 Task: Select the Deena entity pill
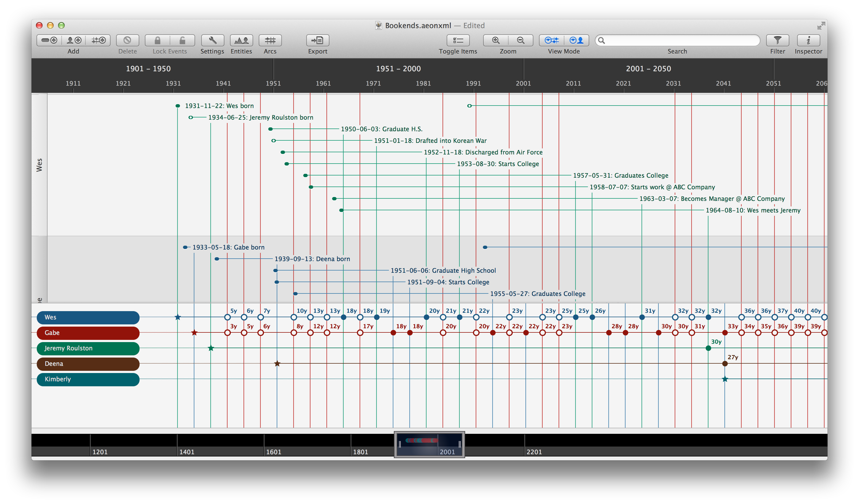[88, 364]
